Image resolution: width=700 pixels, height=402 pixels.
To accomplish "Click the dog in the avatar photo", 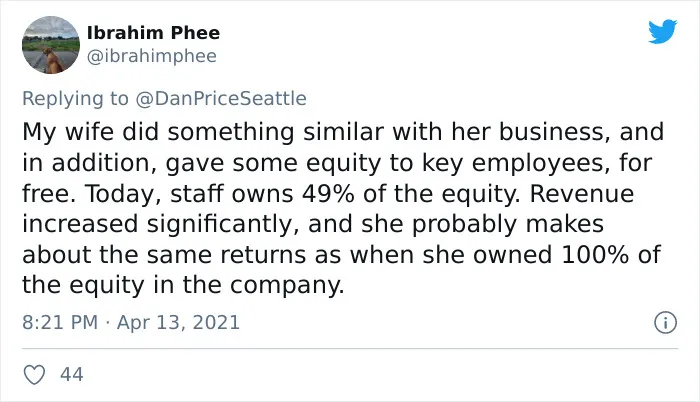I will pyautogui.click(x=54, y=61).
